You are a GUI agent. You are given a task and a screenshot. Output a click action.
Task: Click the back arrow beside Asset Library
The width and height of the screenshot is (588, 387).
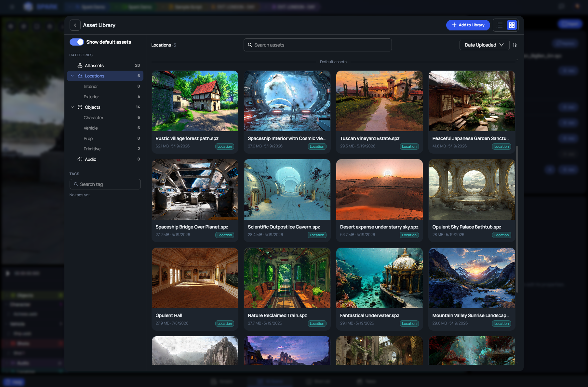click(75, 25)
